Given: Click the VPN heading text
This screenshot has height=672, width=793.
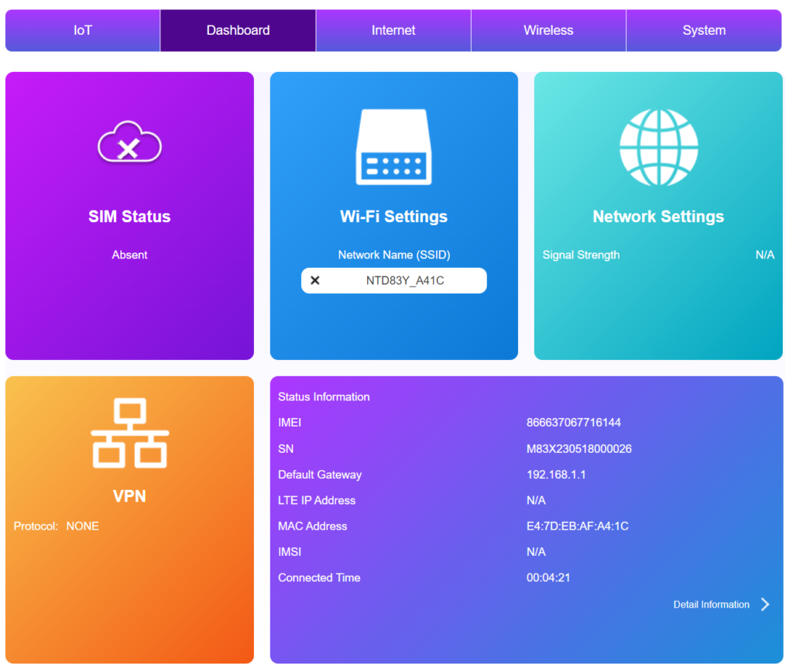Looking at the screenshot, I should point(129,496).
